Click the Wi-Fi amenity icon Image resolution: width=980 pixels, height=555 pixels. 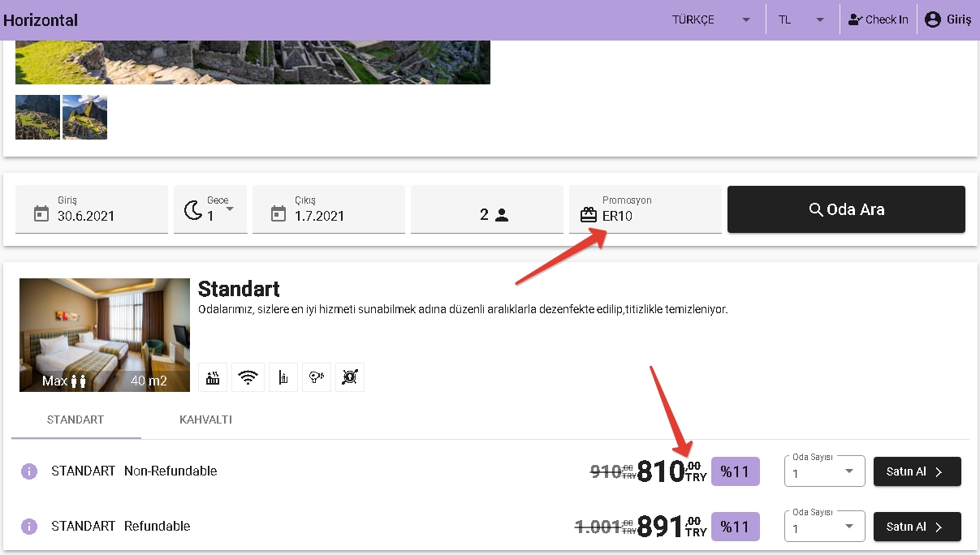(x=248, y=377)
